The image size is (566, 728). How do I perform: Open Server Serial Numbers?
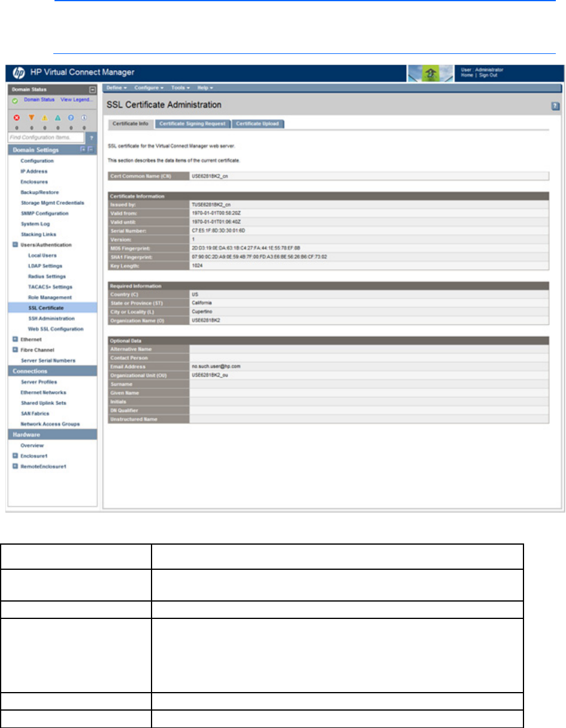tap(48, 360)
